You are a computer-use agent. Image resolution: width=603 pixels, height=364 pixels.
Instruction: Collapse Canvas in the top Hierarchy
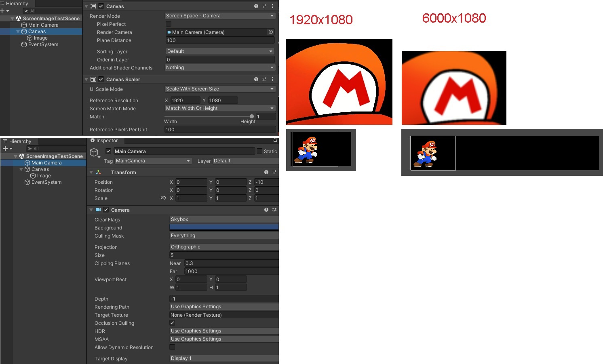(x=18, y=32)
